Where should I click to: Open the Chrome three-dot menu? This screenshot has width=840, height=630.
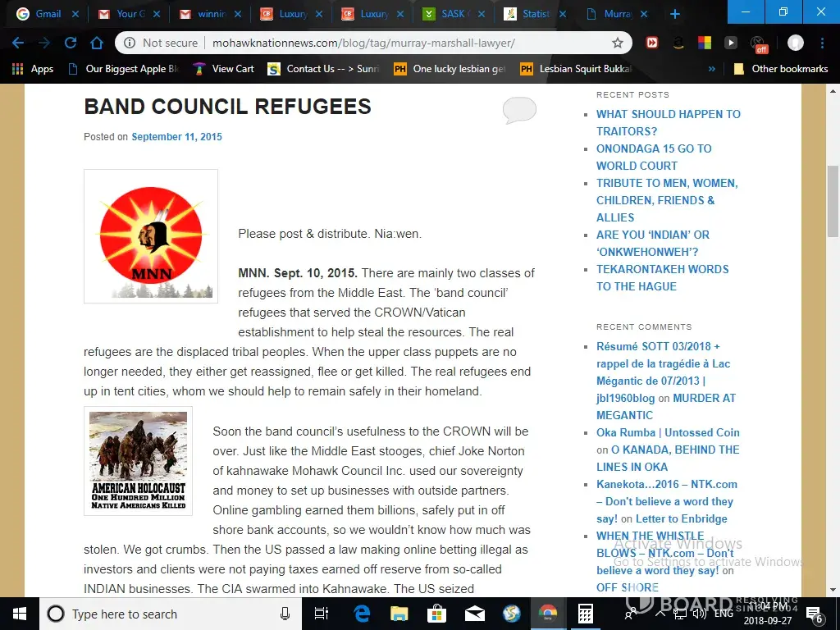pos(822,43)
